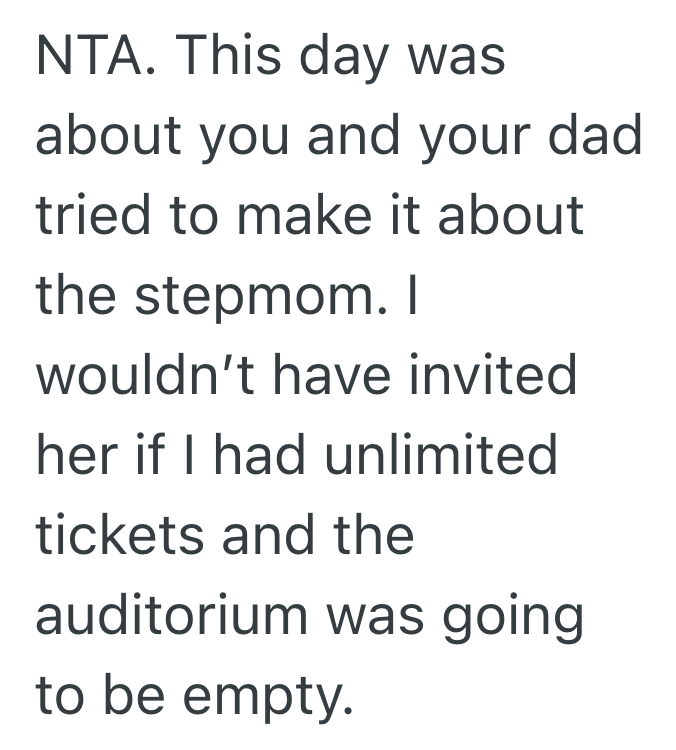
Task: Click the word "stepmom"
Action: pos(254,299)
